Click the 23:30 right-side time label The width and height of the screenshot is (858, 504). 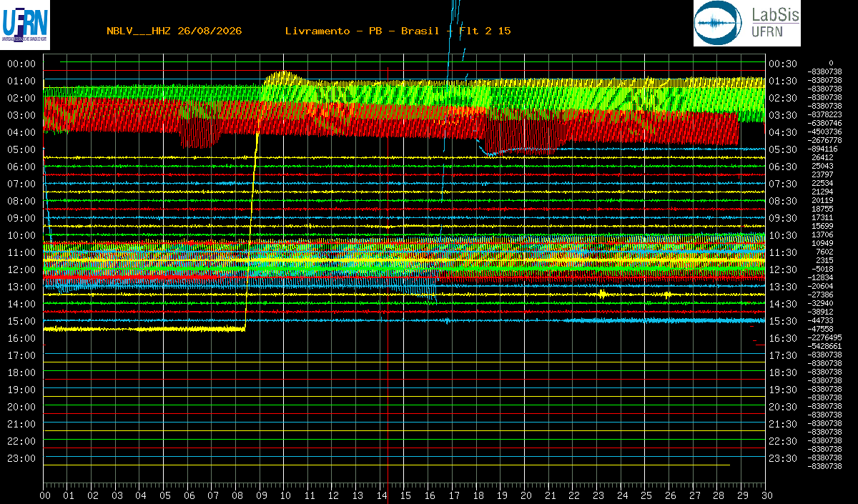click(783, 458)
